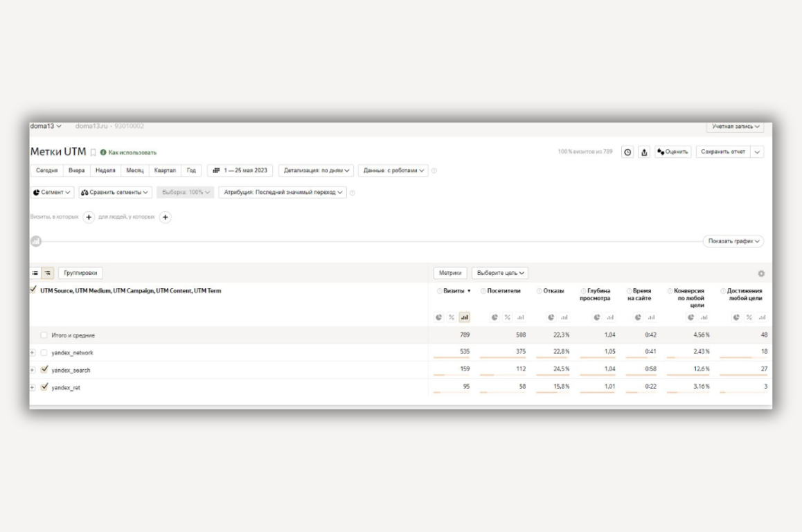802x532 pixels.
Task: Select pie chart icon under Отказы
Action: 551,318
